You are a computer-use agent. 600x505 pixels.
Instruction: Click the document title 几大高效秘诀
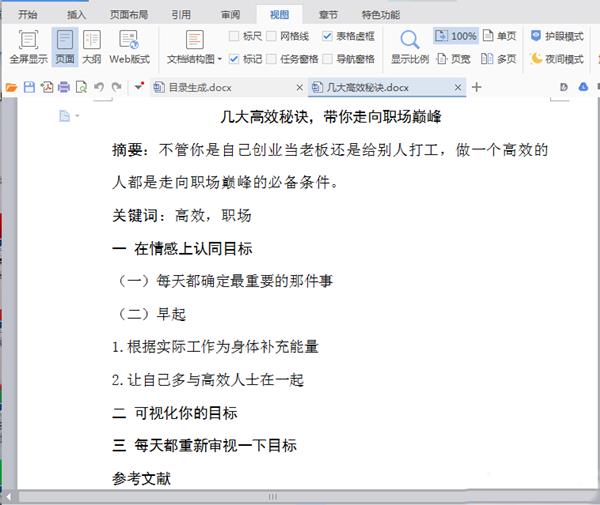click(331, 117)
